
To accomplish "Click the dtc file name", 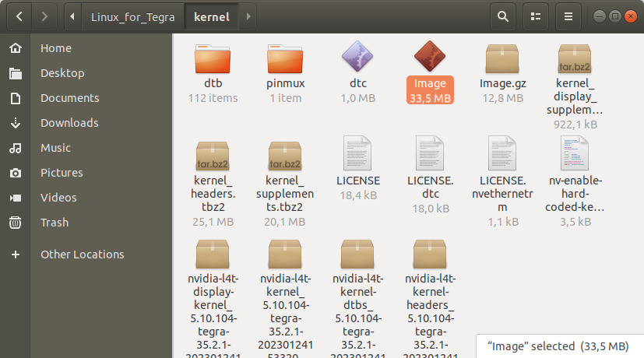I will (357, 83).
